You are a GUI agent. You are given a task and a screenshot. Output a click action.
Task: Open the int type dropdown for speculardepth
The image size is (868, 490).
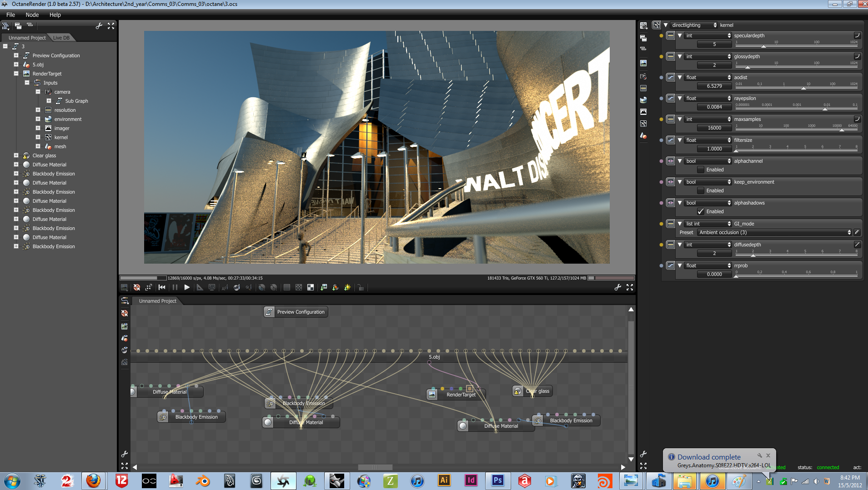pyautogui.click(x=708, y=35)
